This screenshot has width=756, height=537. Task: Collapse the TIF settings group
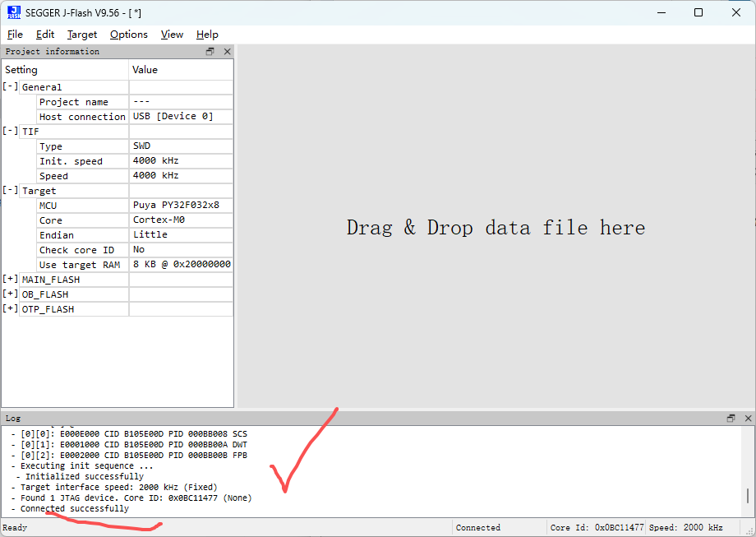tap(10, 132)
